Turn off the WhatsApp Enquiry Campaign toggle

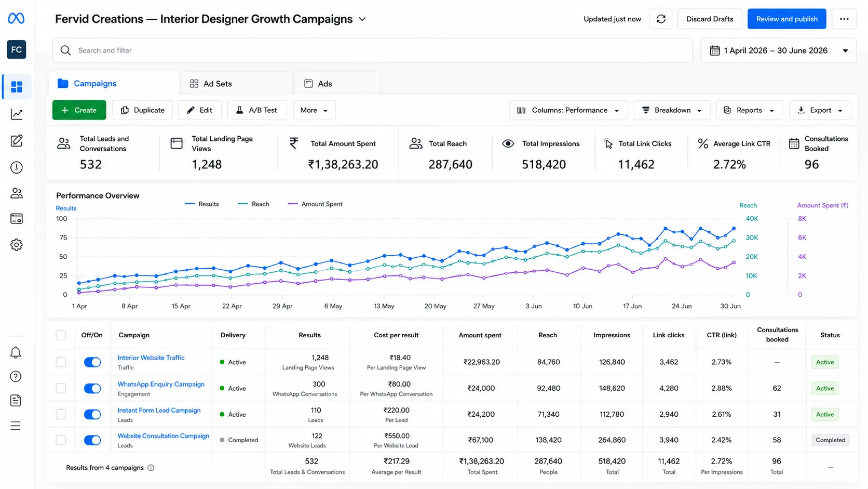(92, 388)
